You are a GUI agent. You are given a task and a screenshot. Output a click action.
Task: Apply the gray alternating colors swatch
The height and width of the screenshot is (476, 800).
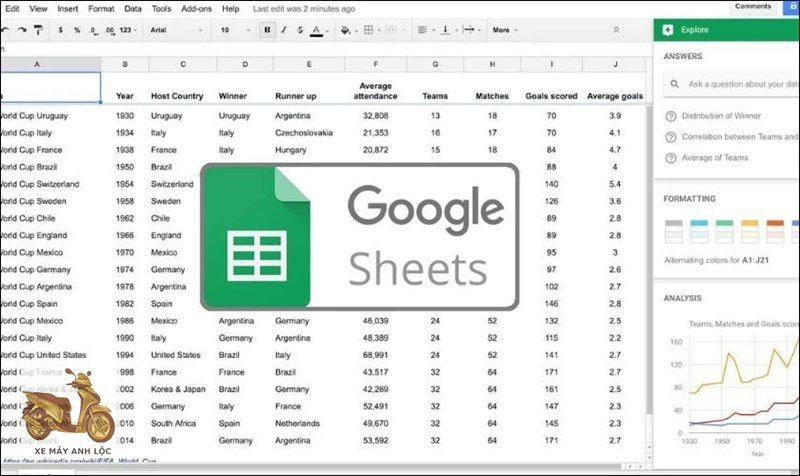click(x=673, y=231)
